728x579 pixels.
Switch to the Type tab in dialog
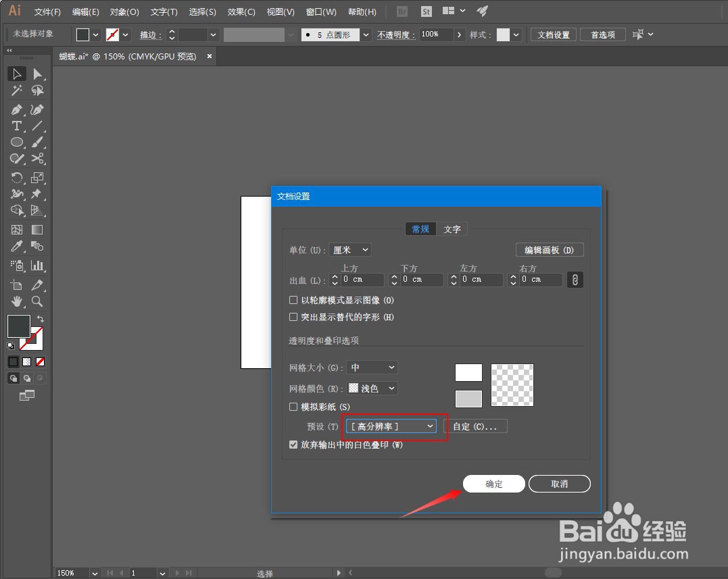(452, 229)
